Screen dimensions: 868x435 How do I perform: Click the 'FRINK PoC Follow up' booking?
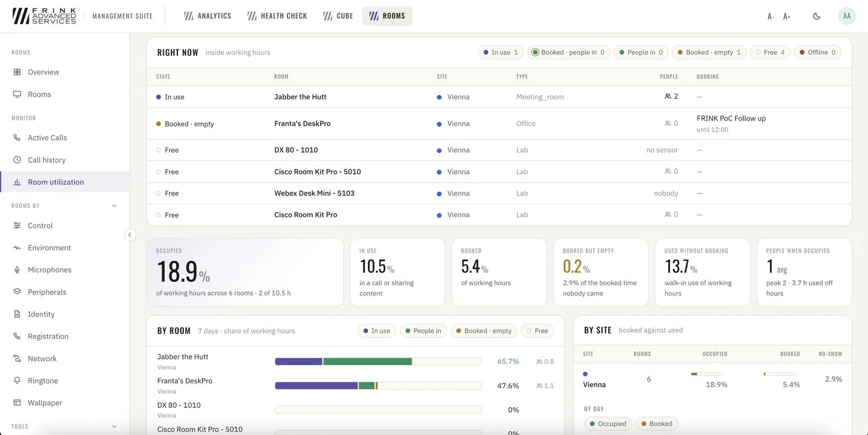731,118
